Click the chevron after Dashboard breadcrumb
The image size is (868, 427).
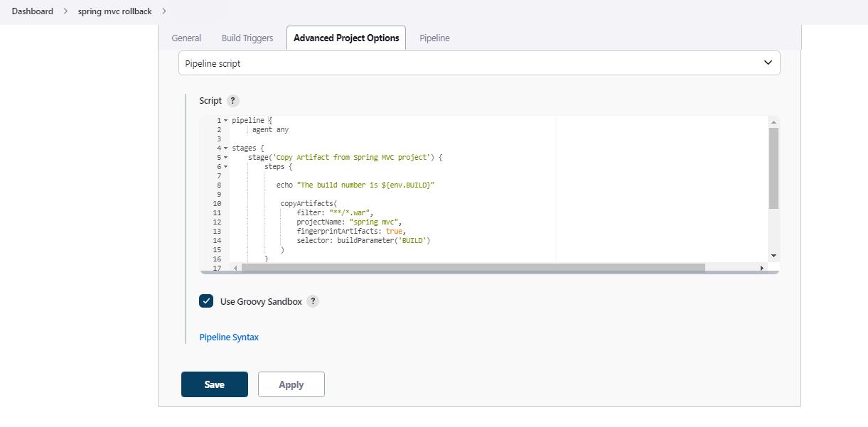tap(65, 11)
